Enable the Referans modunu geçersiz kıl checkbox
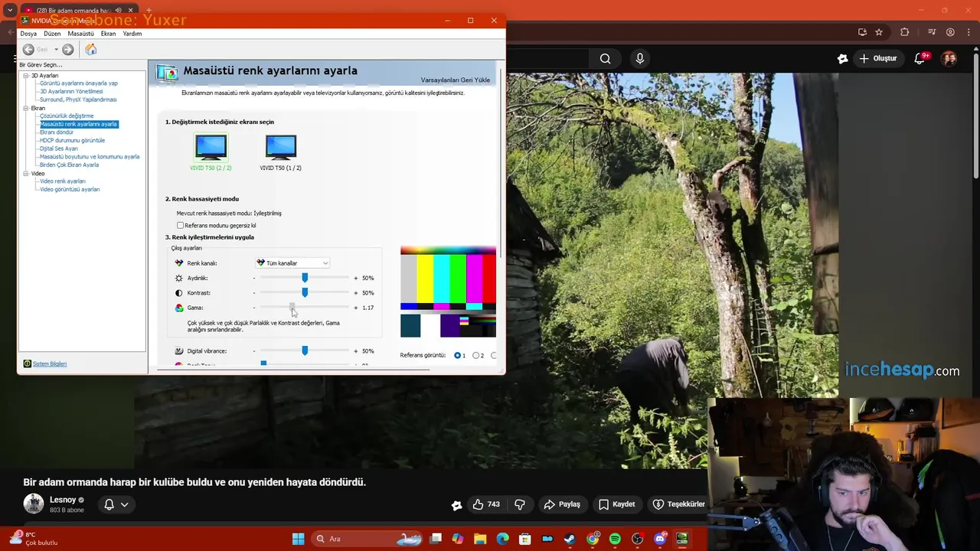 tap(181, 226)
